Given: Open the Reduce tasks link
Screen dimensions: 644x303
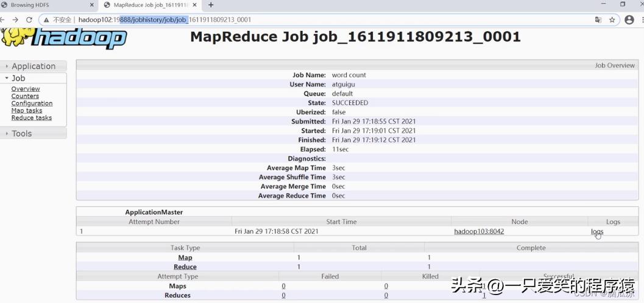Looking at the screenshot, I should coord(32,117).
